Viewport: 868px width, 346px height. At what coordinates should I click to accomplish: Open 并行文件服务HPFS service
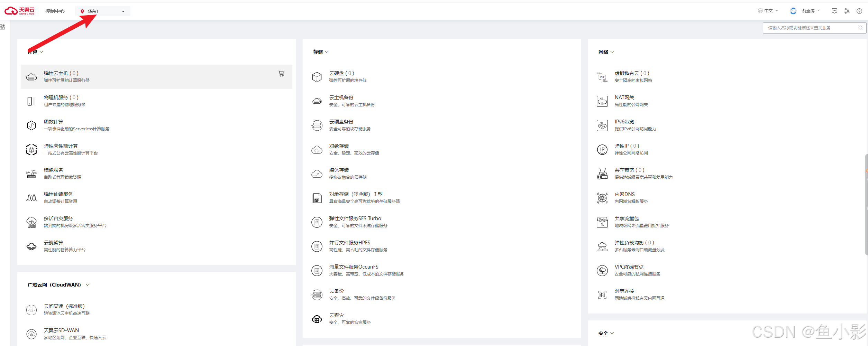click(442, 246)
